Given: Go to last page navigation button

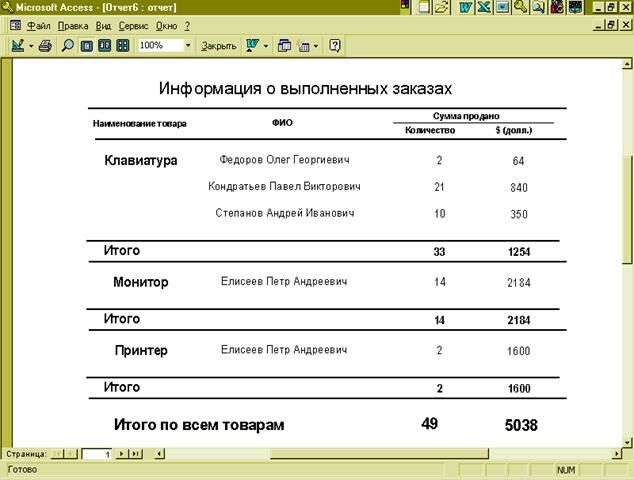Looking at the screenshot, I should 135,454.
